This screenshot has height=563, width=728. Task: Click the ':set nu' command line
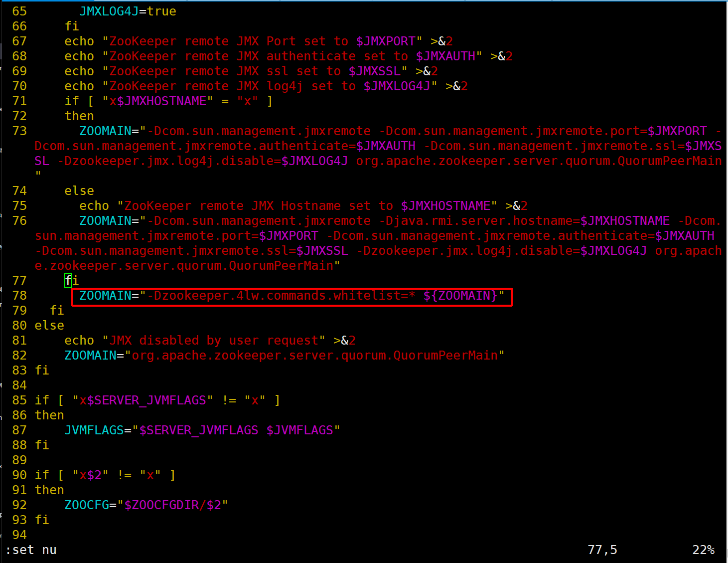[31, 550]
